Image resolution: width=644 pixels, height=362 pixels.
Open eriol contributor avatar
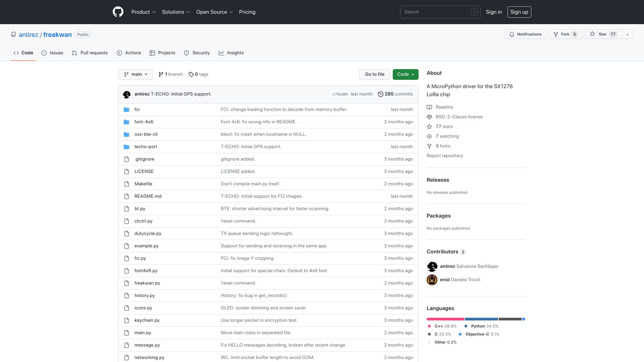[432, 280]
